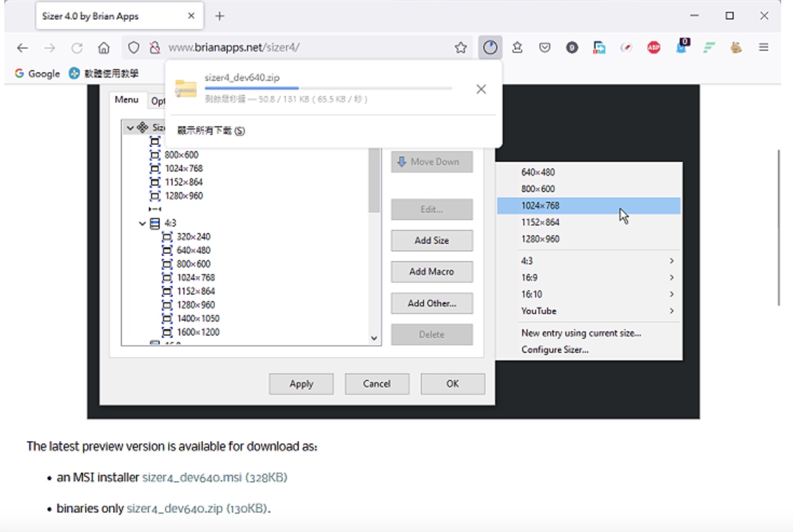Choose New entry using current size...
Image resolution: width=793 pixels, height=532 pixels.
pos(589,333)
